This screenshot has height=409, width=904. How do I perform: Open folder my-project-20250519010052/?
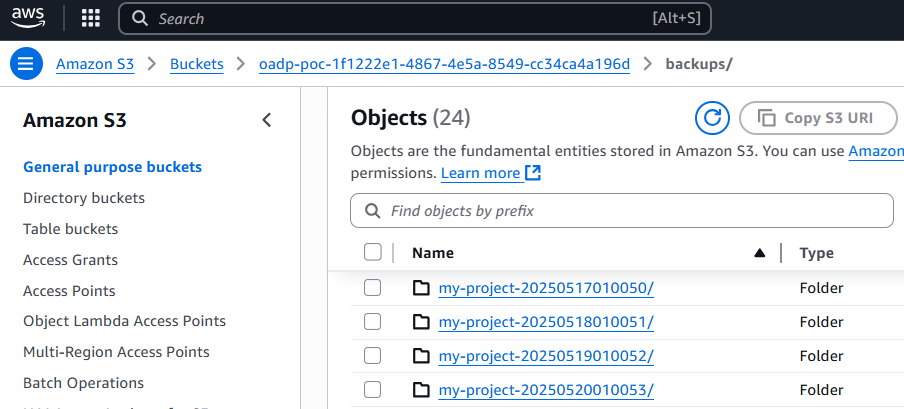(x=546, y=356)
